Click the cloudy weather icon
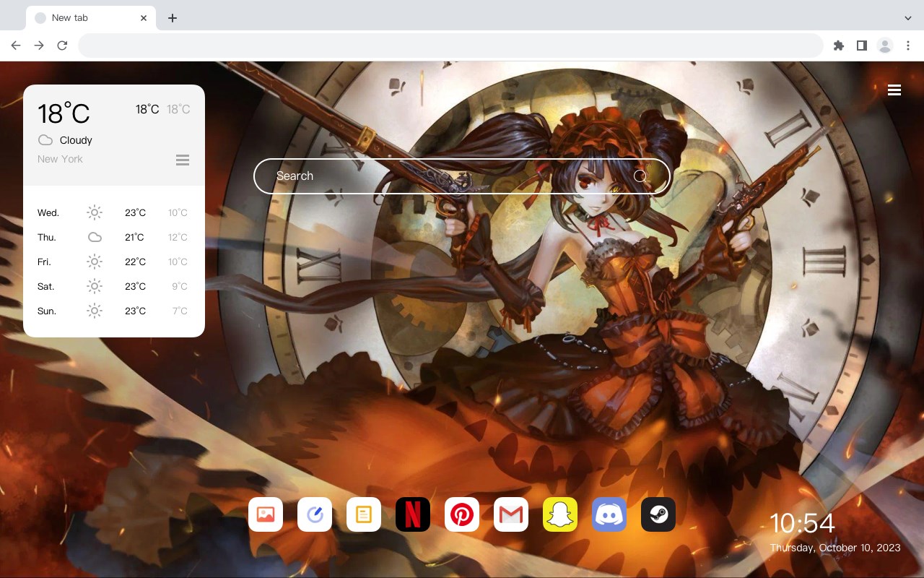This screenshot has height=578, width=924. coord(45,140)
